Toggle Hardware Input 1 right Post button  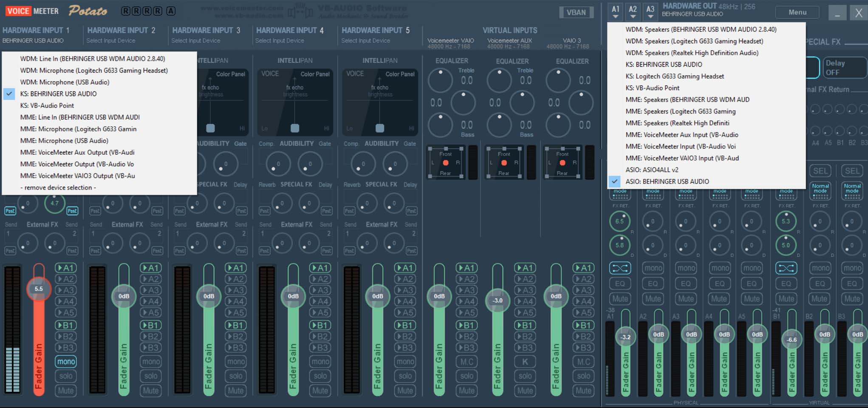click(72, 211)
